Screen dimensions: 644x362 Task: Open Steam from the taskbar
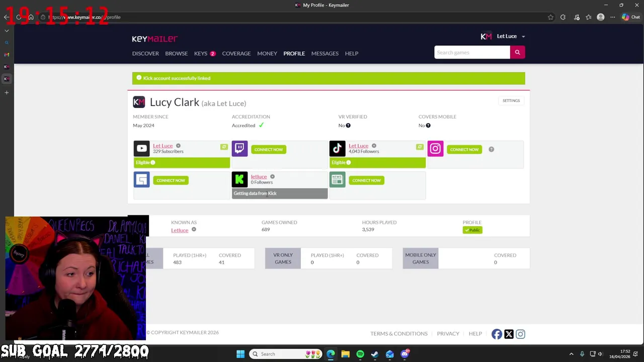(375, 354)
